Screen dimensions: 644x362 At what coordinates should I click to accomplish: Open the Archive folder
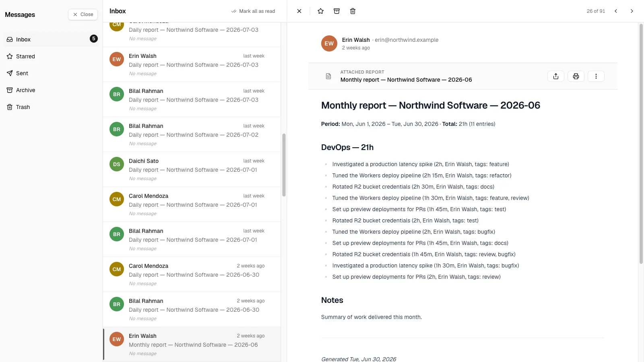[52, 90]
